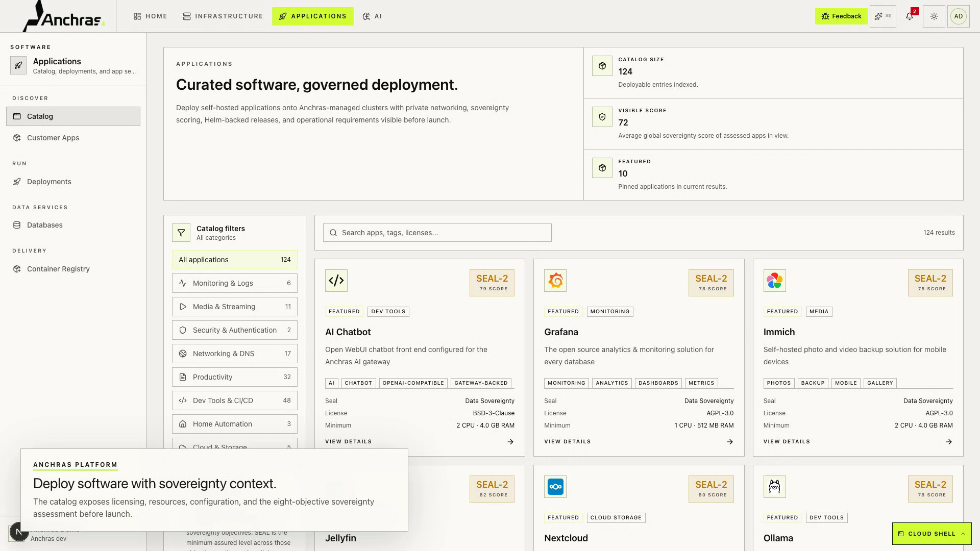This screenshot has height=551, width=980.
Task: Click the Nextcloud card title
Action: click(566, 538)
